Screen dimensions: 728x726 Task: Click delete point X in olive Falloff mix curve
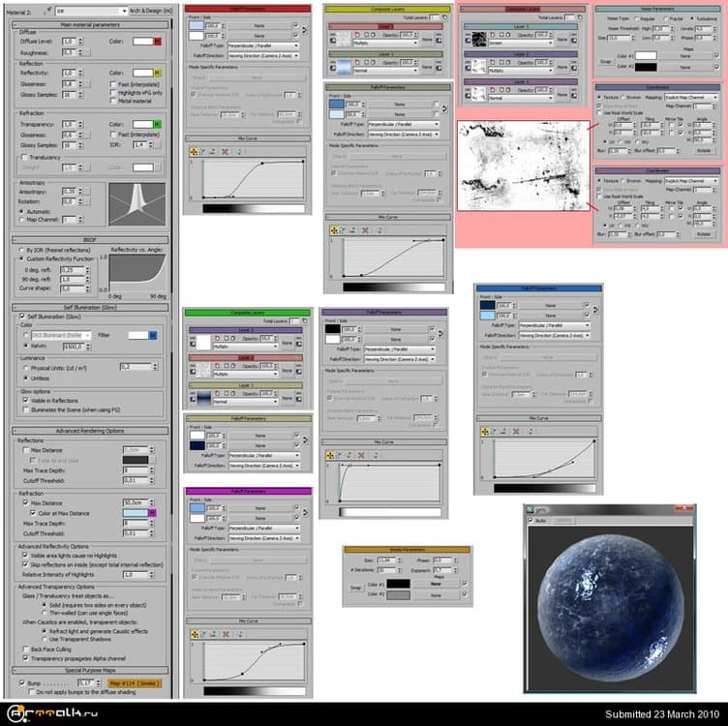point(365,230)
